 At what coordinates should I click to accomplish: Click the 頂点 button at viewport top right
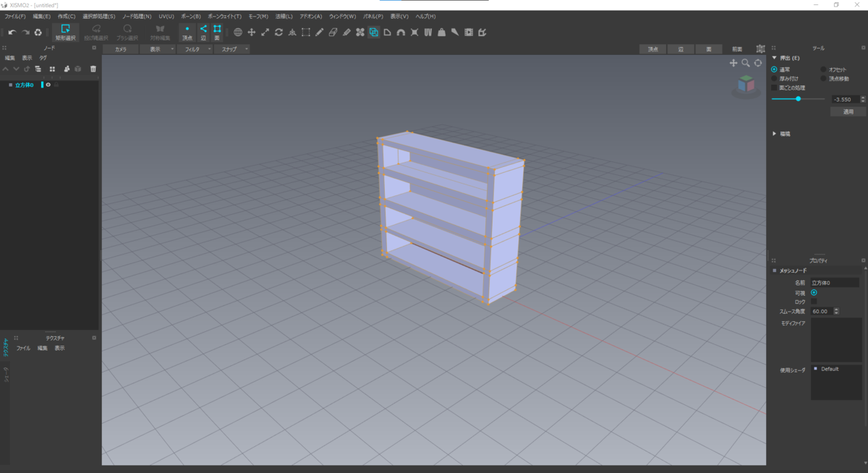point(652,49)
